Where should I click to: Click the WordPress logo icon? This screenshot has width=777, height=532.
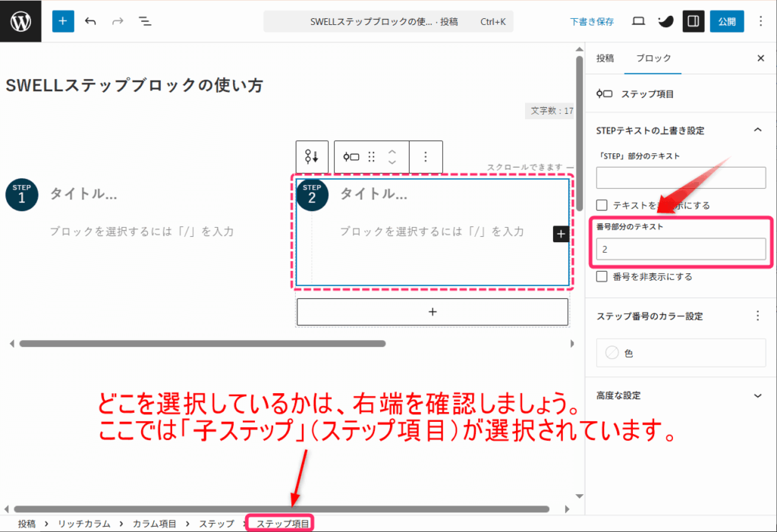click(21, 21)
